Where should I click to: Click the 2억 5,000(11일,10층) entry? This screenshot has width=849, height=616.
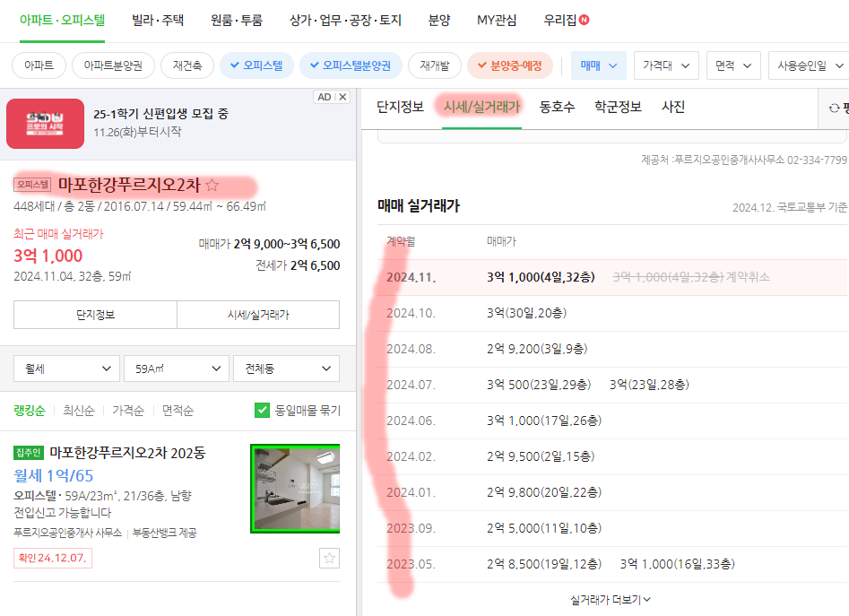543,528
